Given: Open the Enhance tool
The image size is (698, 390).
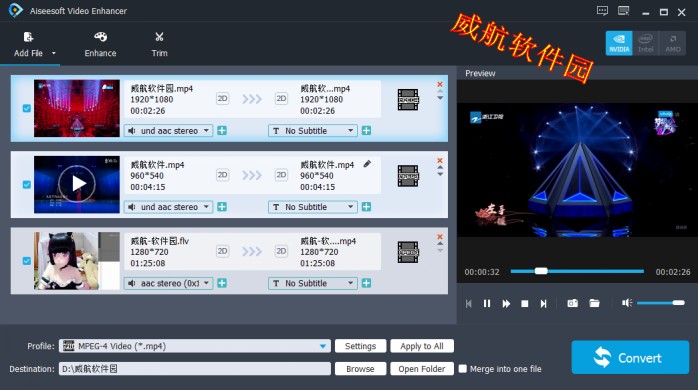Looking at the screenshot, I should (x=100, y=45).
